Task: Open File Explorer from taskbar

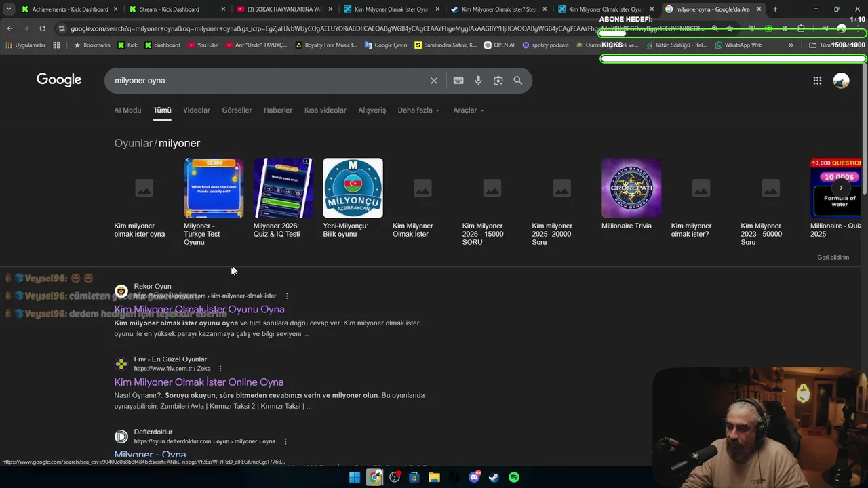Action: pyautogui.click(x=434, y=477)
